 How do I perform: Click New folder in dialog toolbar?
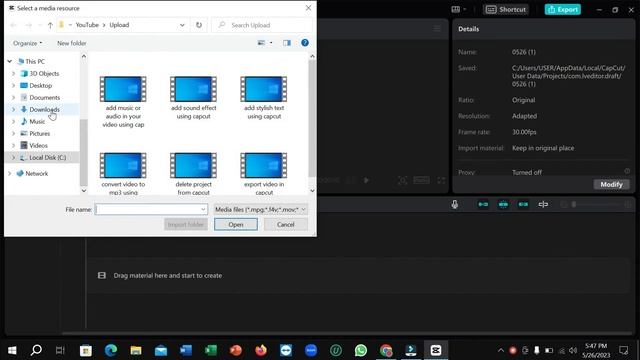[x=71, y=43]
